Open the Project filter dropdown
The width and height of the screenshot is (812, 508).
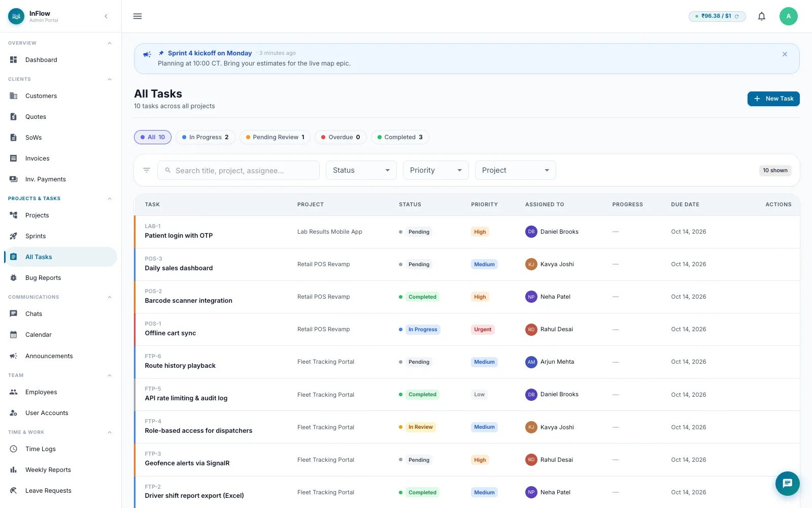516,170
